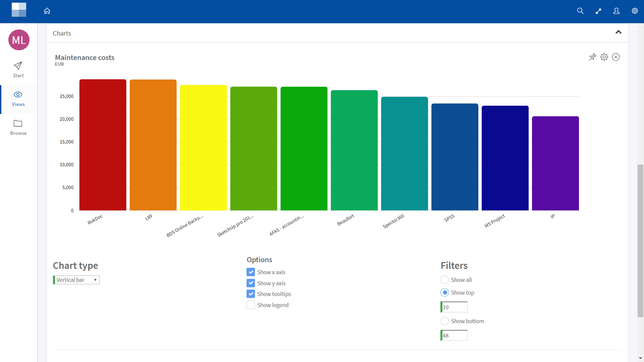The width and height of the screenshot is (644, 362).
Task: Click the MS Project axis label
Action: pyautogui.click(x=495, y=221)
